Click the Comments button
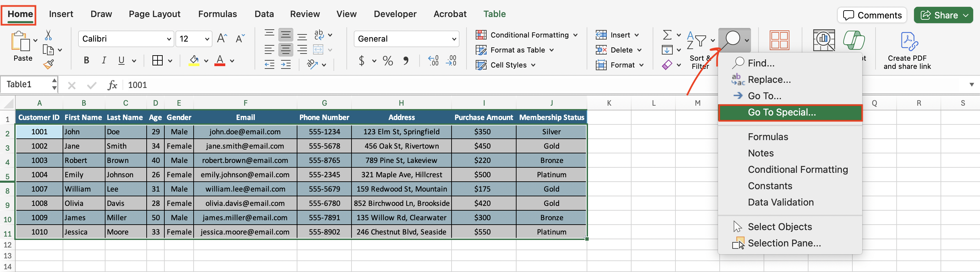The width and height of the screenshot is (980, 272). (x=872, y=15)
